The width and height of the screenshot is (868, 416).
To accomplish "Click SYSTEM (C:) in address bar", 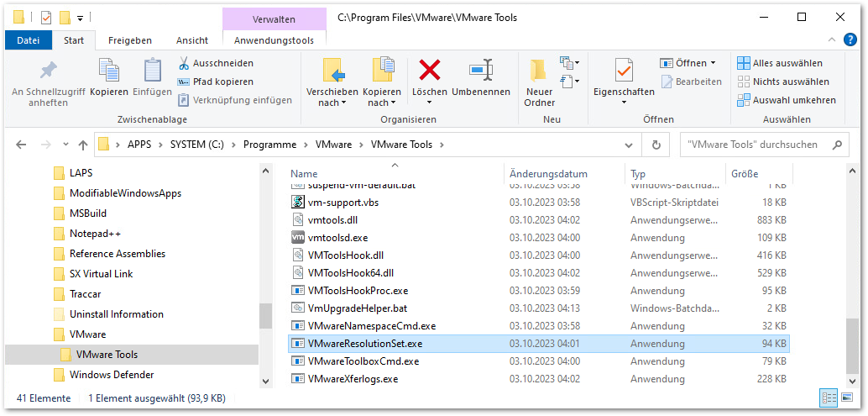I will tap(198, 145).
